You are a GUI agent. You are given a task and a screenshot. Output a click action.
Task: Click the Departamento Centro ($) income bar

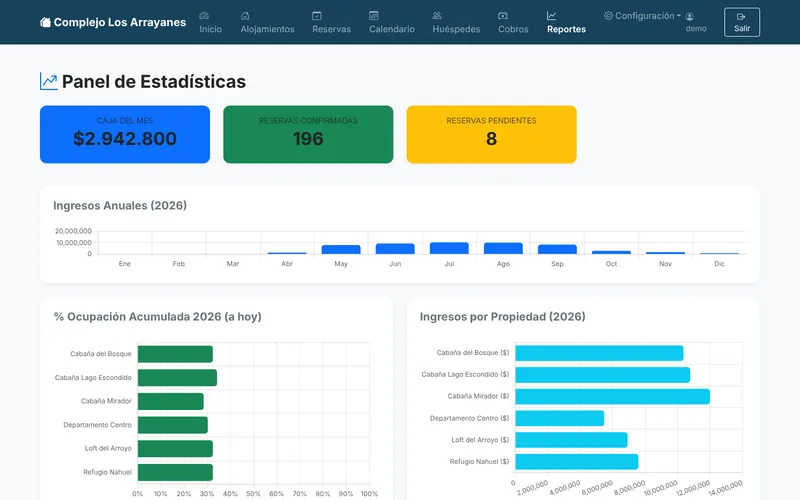pos(560,418)
